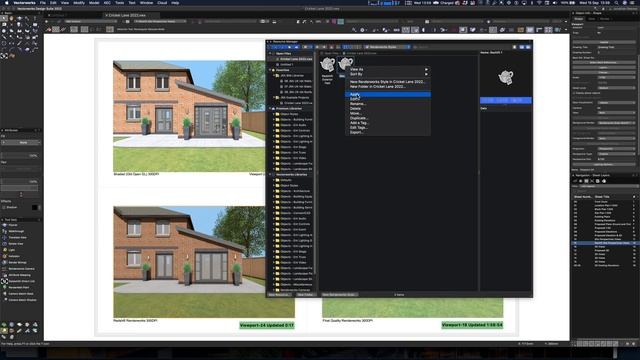
Task: Collapse the Favorites tree section
Action: coord(270,70)
